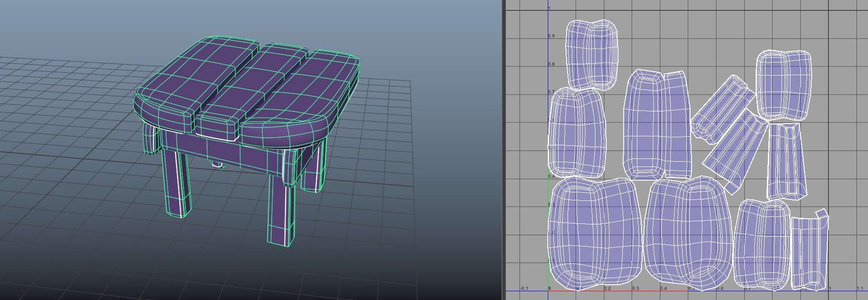
Task: Select the narrow upright UV shell below the top-right shell
Action: [787, 161]
